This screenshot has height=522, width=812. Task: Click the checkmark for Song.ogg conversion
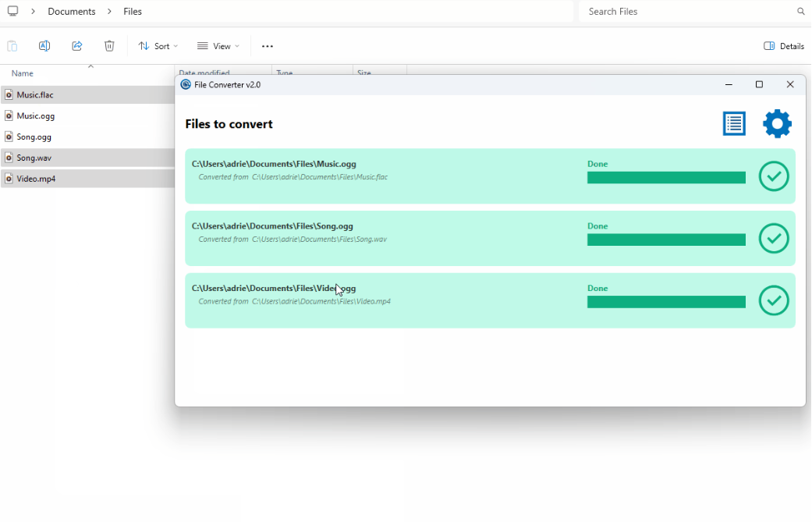(x=774, y=238)
